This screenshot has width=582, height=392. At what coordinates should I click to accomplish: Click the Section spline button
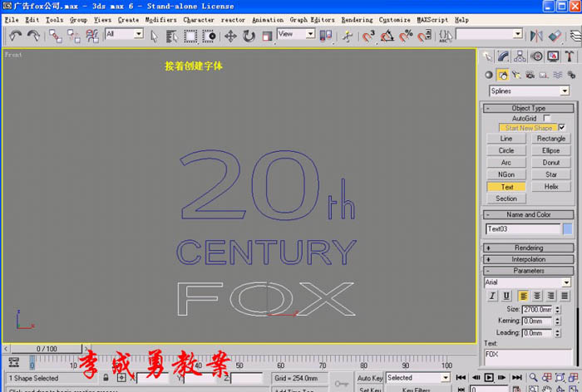pyautogui.click(x=506, y=198)
